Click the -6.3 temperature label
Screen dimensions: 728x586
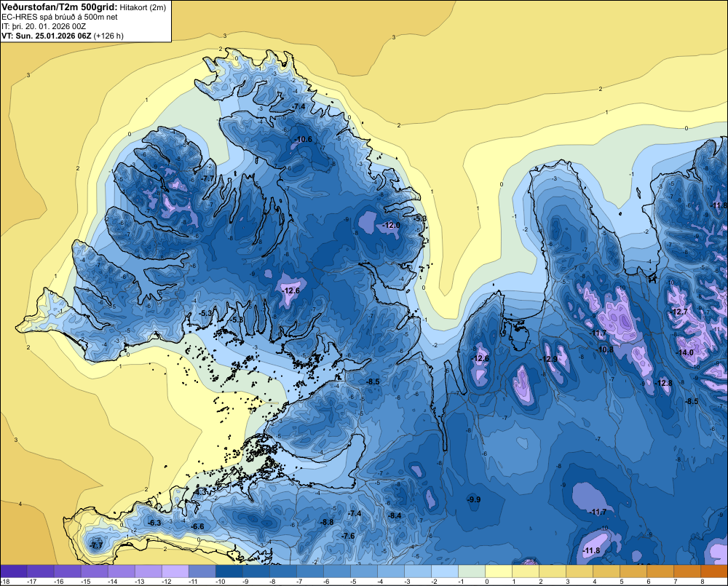point(154,523)
